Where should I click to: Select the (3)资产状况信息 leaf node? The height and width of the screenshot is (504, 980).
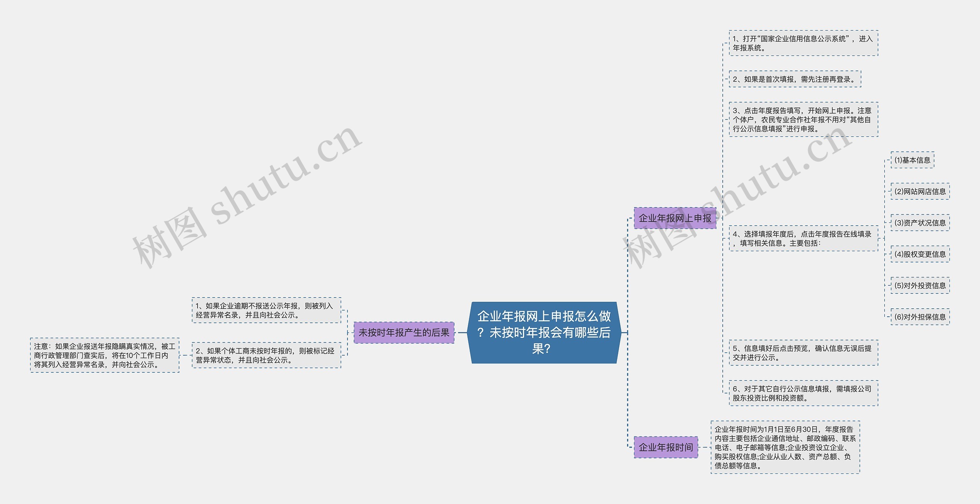pos(920,223)
